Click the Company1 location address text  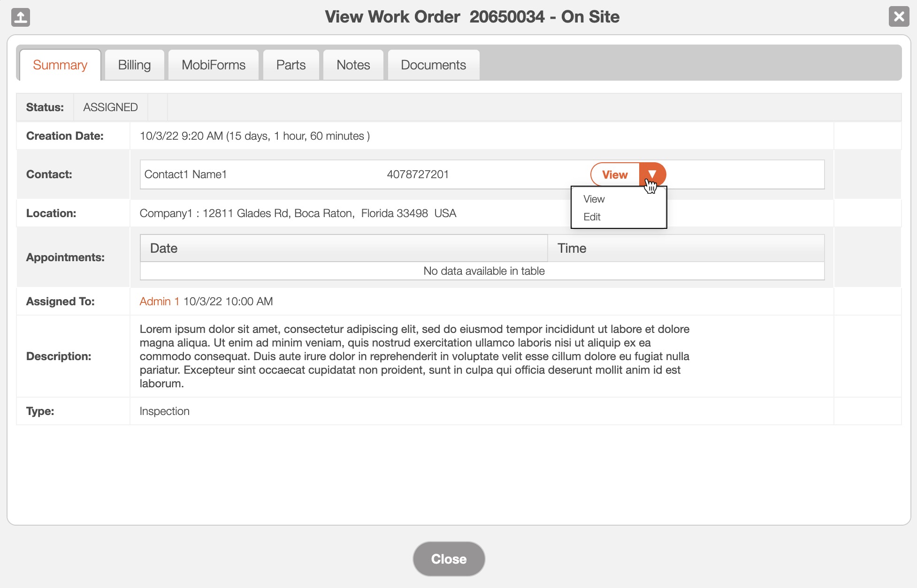click(x=298, y=213)
